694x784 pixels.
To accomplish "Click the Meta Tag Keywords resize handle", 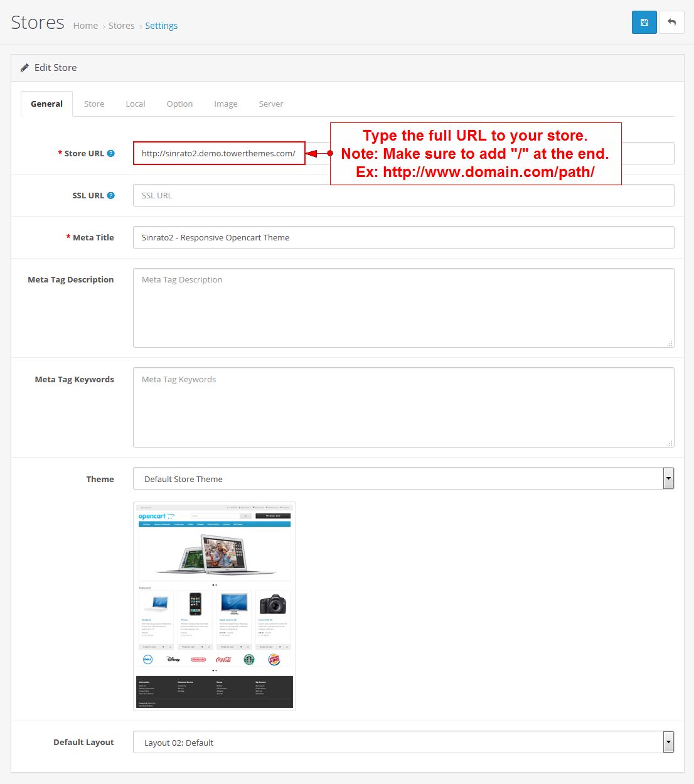I will [x=670, y=443].
